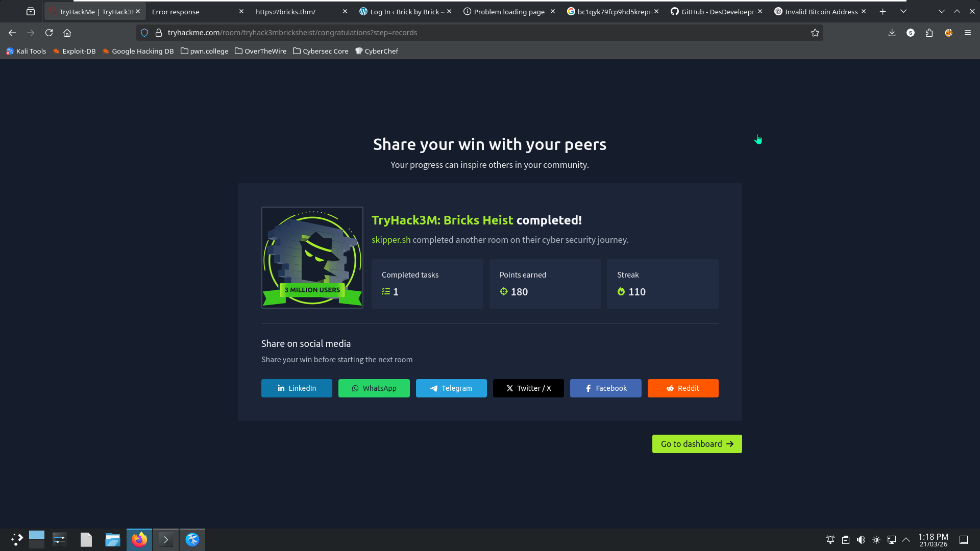The width and height of the screenshot is (980, 551).
Task: Open the Cybersec Core bookmarks folder
Action: pyautogui.click(x=321, y=51)
